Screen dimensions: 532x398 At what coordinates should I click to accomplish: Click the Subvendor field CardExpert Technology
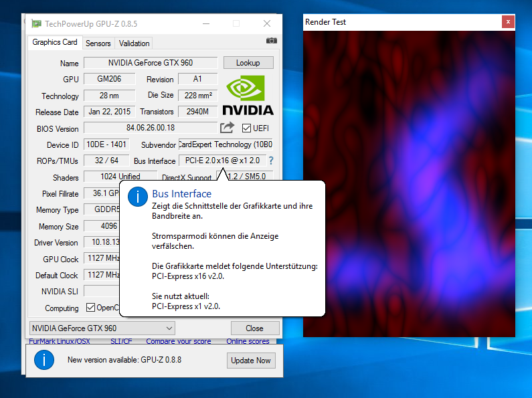click(226, 144)
